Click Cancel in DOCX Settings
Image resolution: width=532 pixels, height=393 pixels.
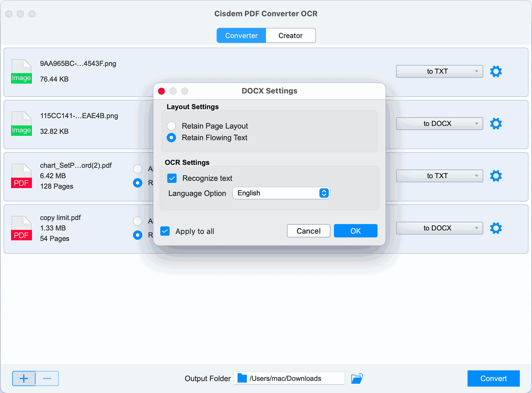[308, 231]
